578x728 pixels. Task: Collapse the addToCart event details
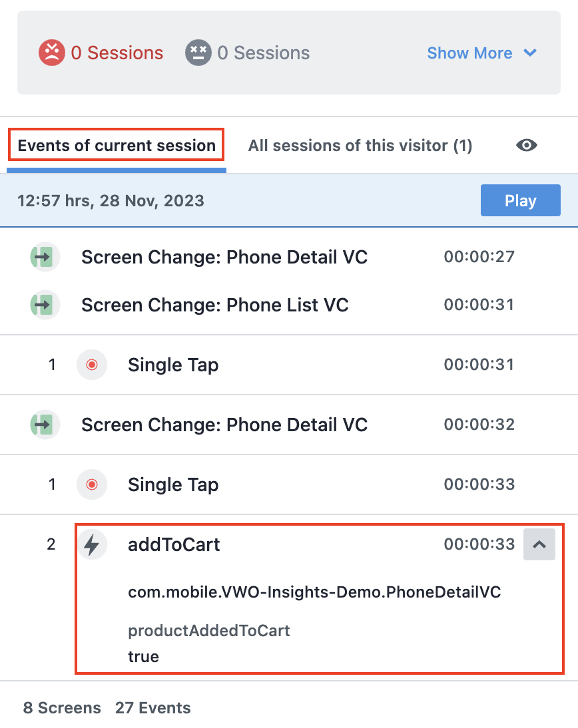(x=539, y=544)
